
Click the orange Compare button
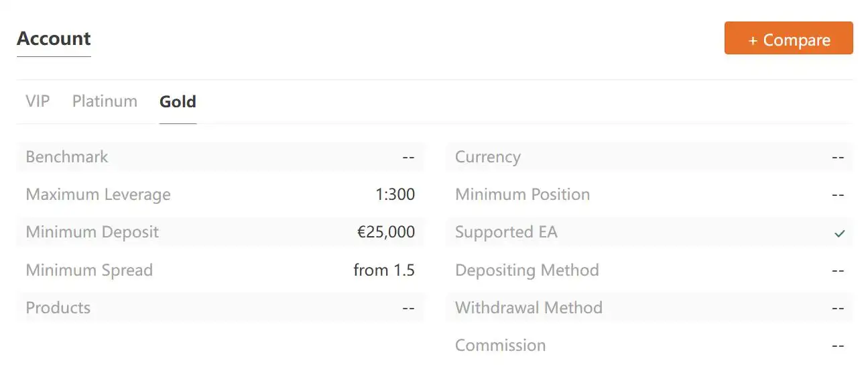click(x=788, y=38)
